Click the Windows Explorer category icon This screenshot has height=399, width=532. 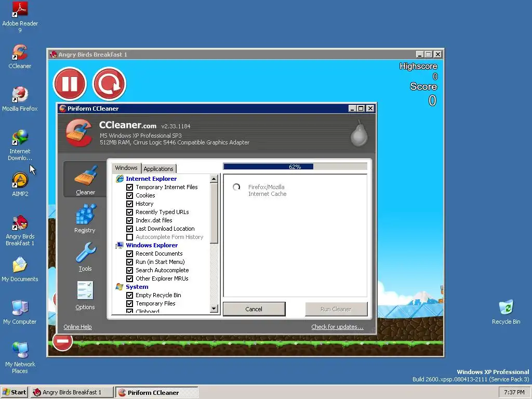pos(119,245)
